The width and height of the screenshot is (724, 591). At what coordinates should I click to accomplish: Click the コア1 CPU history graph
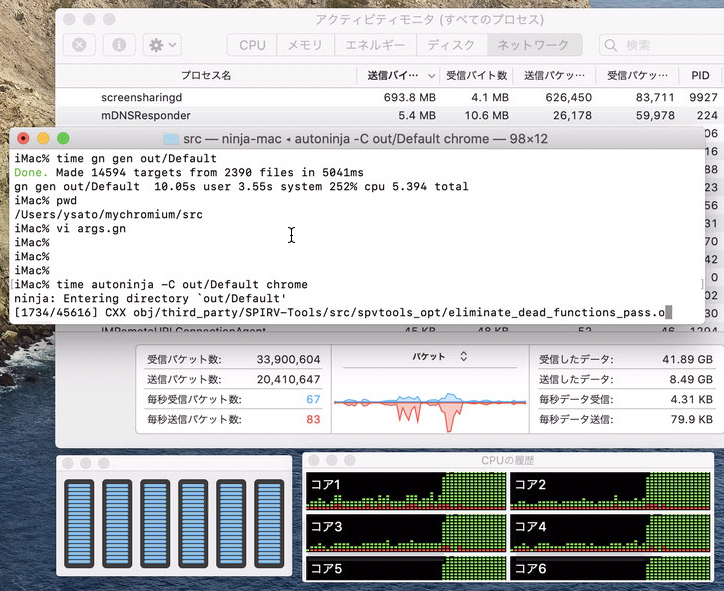[x=404, y=492]
